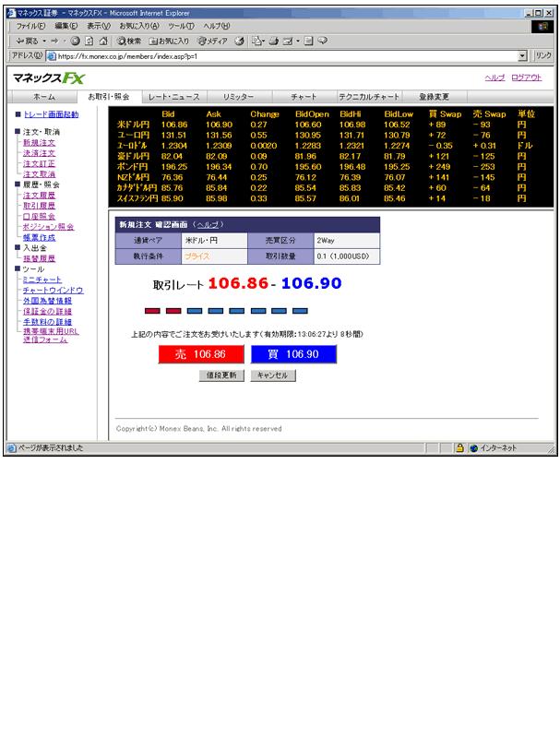Open the Search (検索) toolbar button
Viewport: 560px width, 738px height.
[129, 41]
